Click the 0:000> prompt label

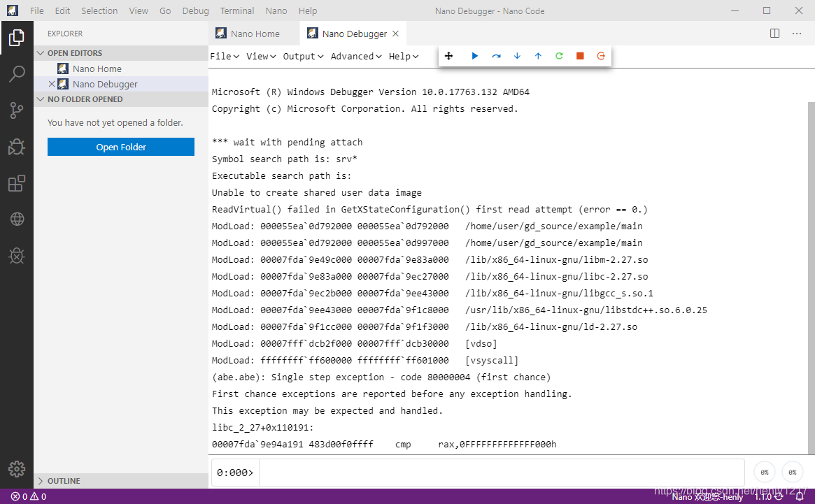pyautogui.click(x=235, y=473)
